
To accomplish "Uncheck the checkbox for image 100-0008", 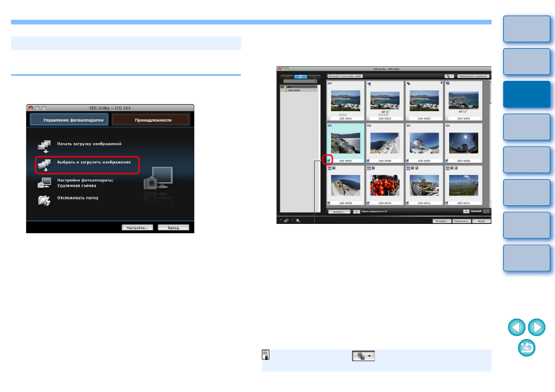I will point(447,161).
